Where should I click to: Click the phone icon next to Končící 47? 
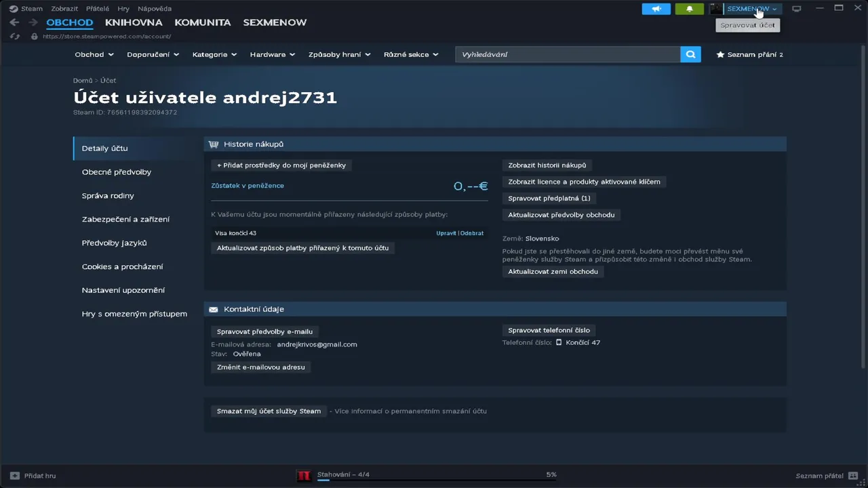pos(559,342)
